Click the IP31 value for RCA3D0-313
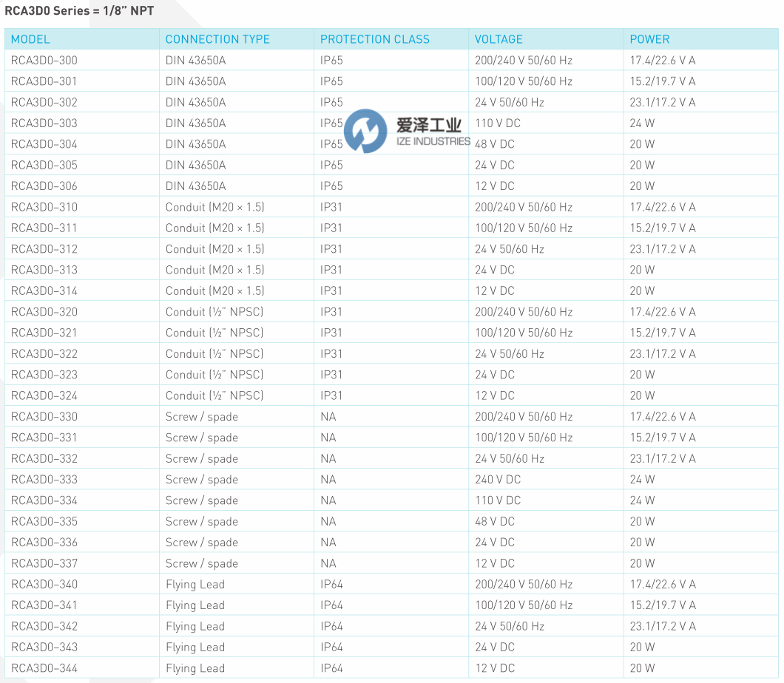 pyautogui.click(x=331, y=270)
